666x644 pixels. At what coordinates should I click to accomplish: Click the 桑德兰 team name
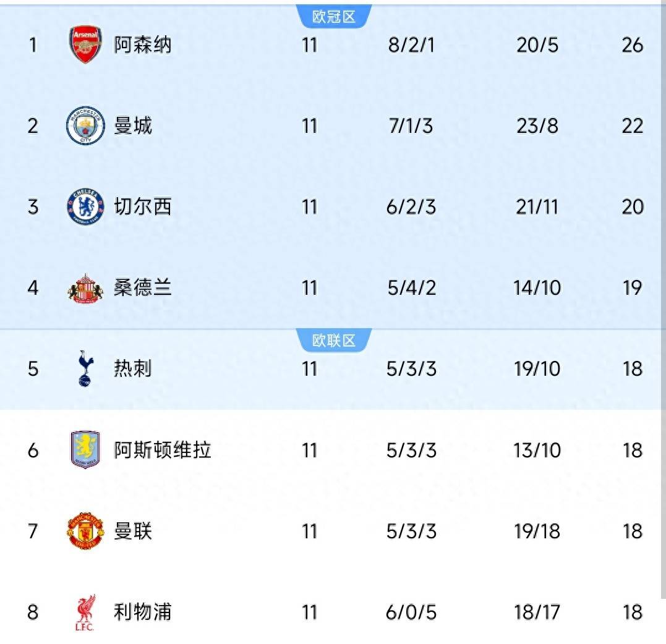click(x=143, y=288)
